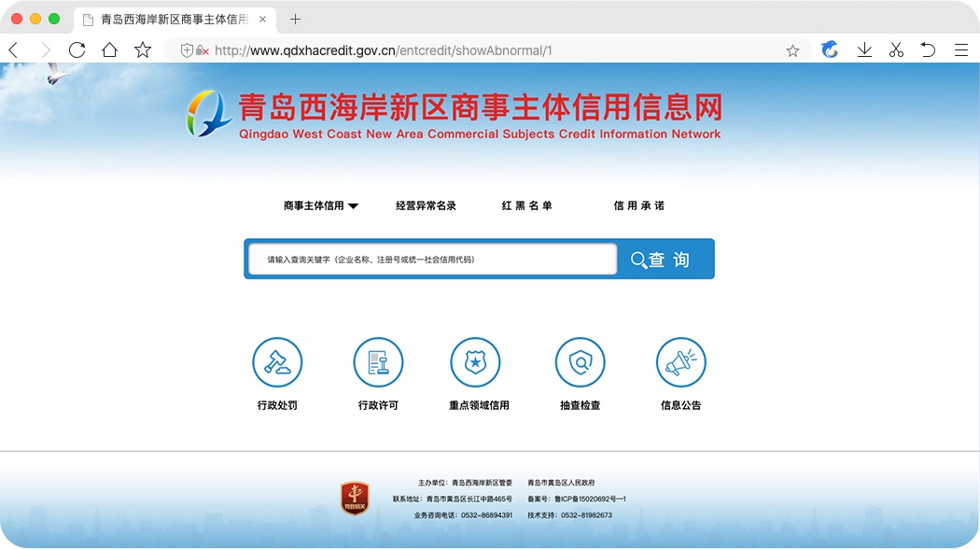This screenshot has width=980, height=549.
Task: Open the browser hamburger menu
Action: point(960,50)
